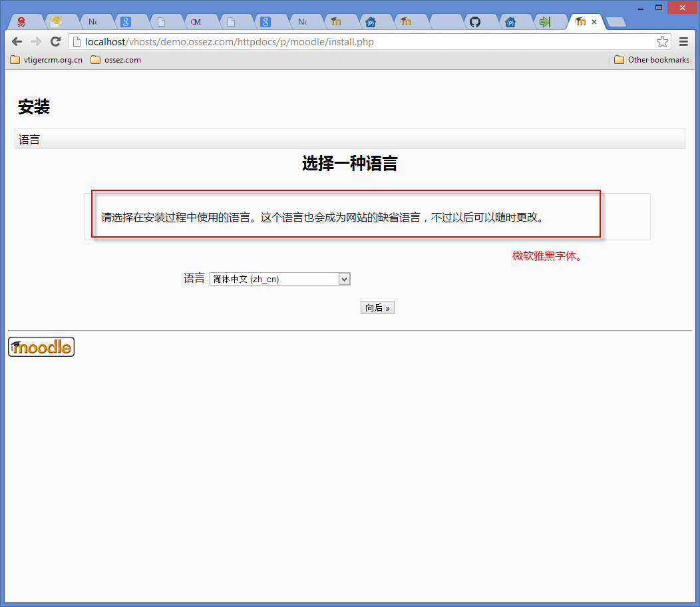Bookmark this page with the star icon
The width and height of the screenshot is (700, 607).
tap(662, 42)
